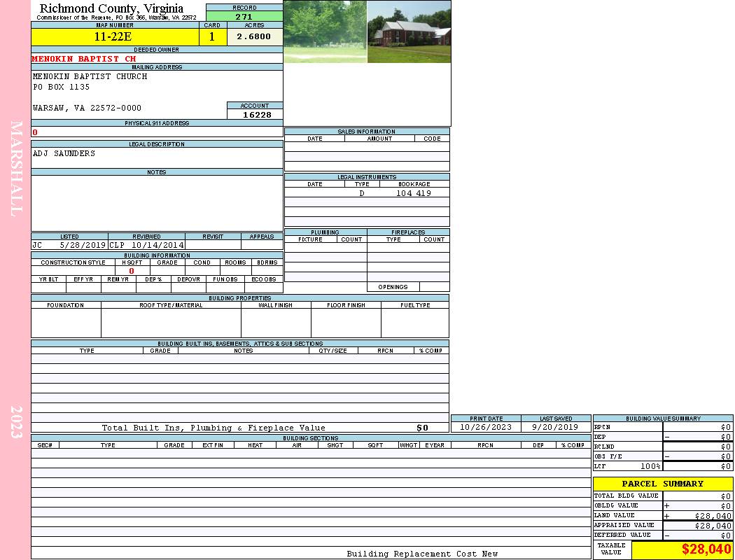Click the Listed date 5/28/2019

click(83, 246)
